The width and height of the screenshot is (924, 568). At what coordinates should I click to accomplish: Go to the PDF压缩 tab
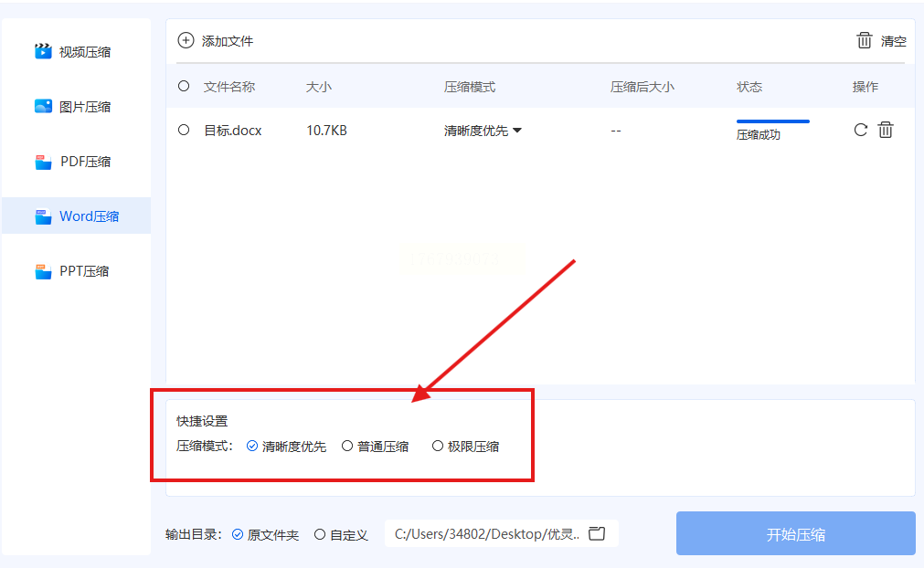click(77, 162)
